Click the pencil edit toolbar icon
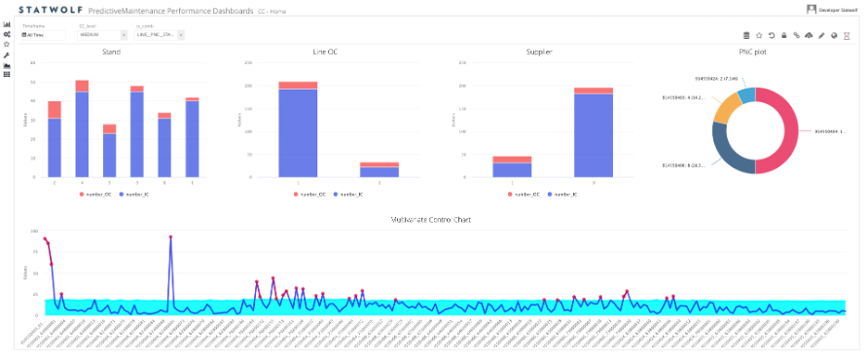The height and width of the screenshot is (360, 868). [821, 35]
